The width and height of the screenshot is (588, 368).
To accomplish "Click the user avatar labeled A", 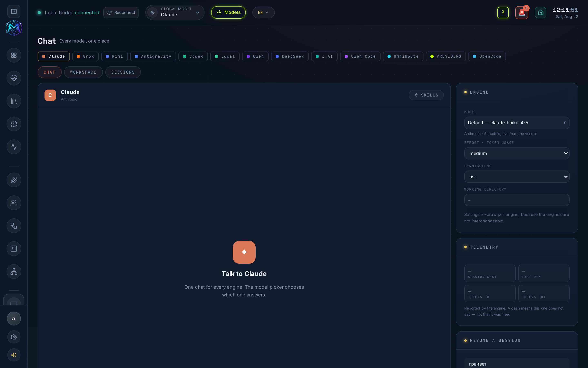I will click(14, 318).
